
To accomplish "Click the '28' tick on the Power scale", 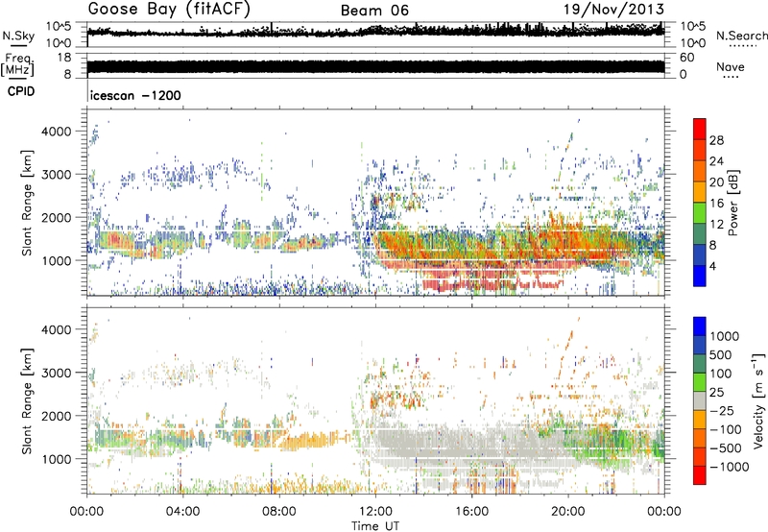I will (x=716, y=140).
